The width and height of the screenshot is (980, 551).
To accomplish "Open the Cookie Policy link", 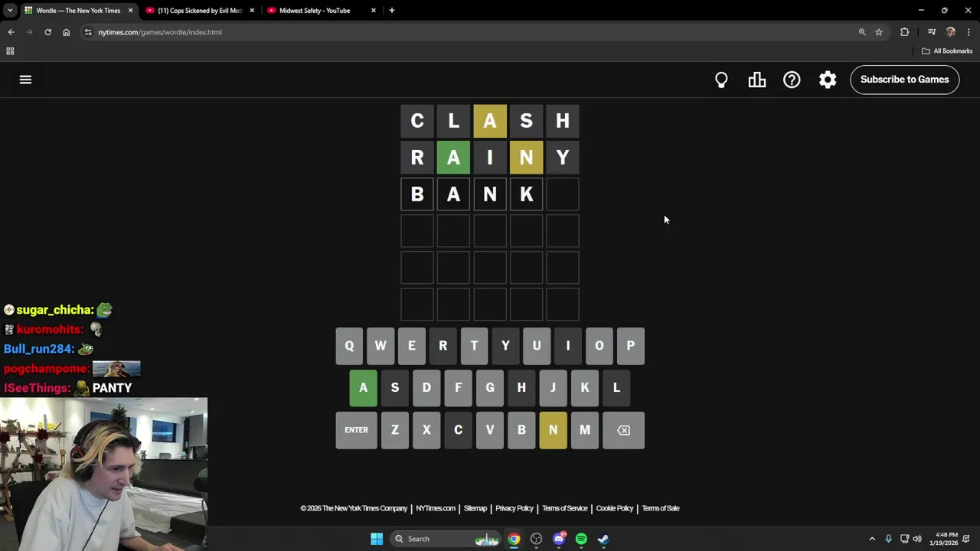I will (x=615, y=508).
